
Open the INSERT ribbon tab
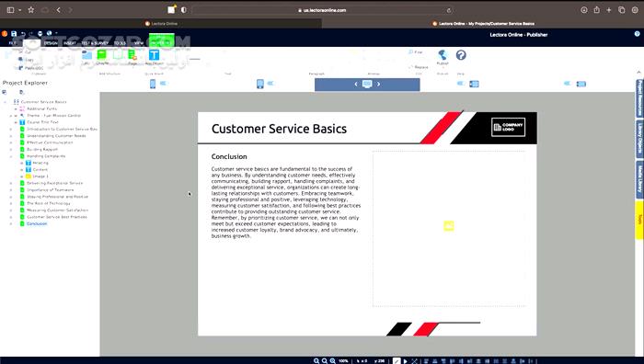pyautogui.click(x=70, y=42)
